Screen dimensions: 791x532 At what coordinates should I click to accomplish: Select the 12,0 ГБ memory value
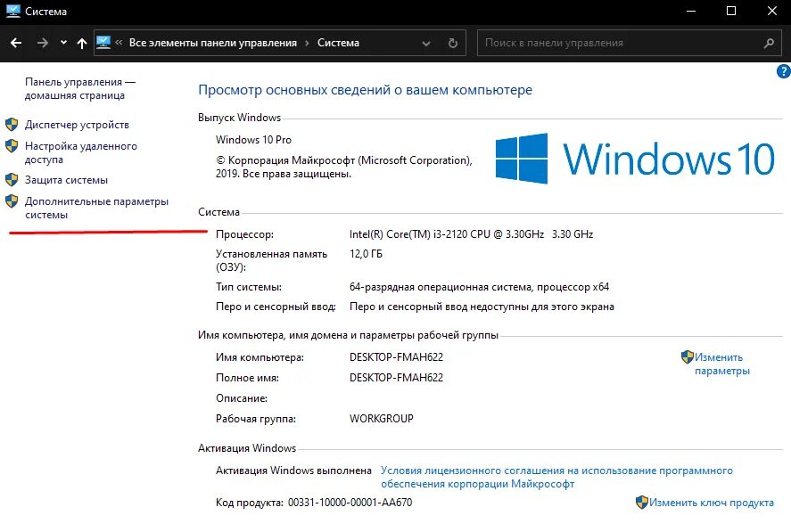point(366,254)
